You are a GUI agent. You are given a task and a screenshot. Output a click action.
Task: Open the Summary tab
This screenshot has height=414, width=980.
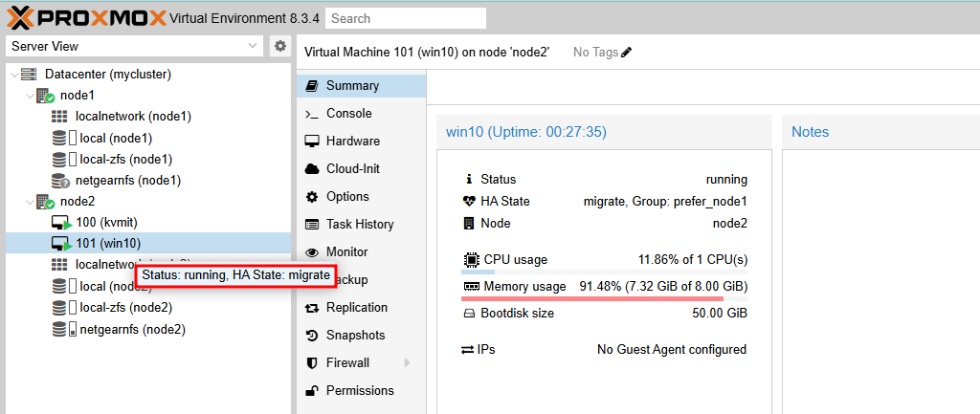tap(361, 85)
